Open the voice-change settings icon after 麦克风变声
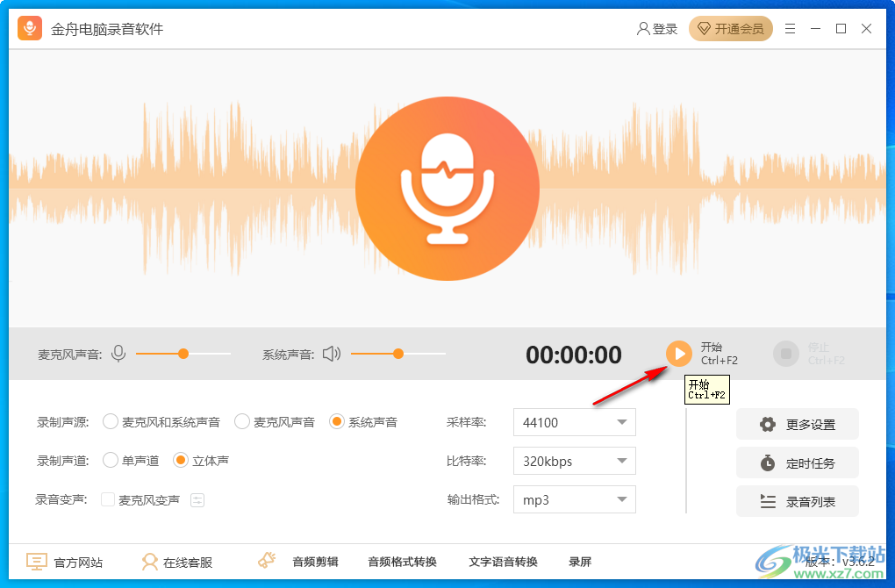This screenshot has width=895, height=588. pyautogui.click(x=197, y=499)
